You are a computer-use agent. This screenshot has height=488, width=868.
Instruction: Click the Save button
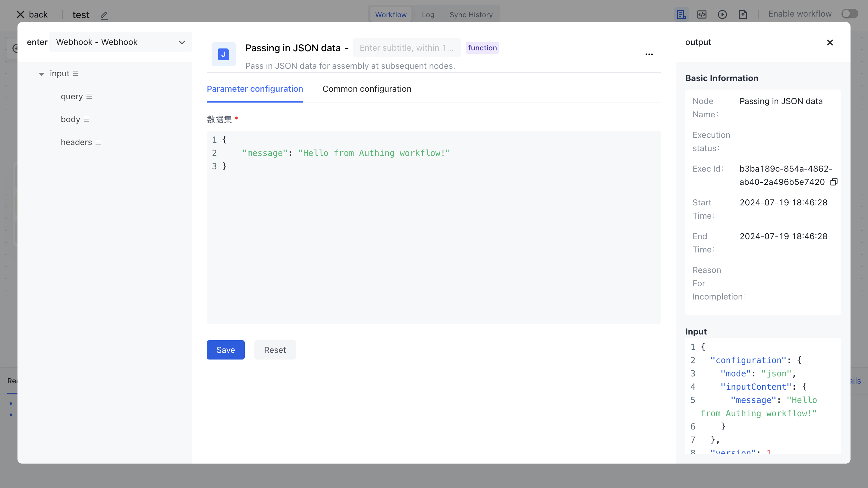225,350
